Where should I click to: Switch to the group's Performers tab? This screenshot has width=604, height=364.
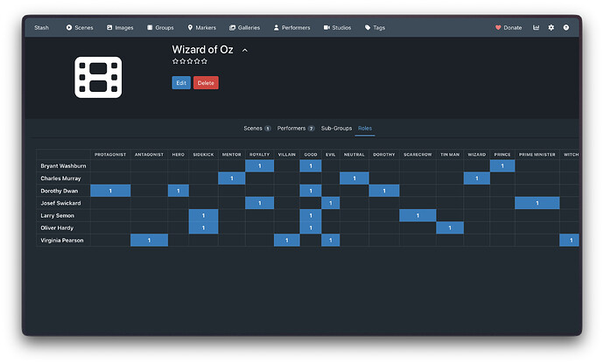pos(296,129)
